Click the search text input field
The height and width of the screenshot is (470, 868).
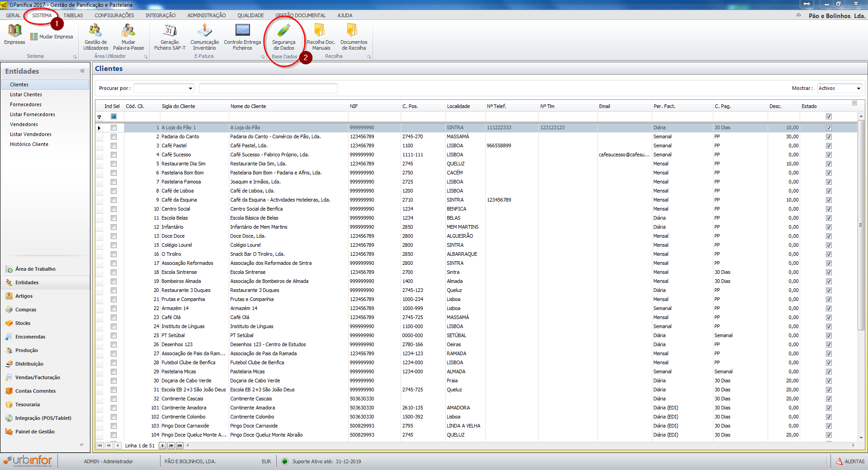pyautogui.click(x=268, y=89)
